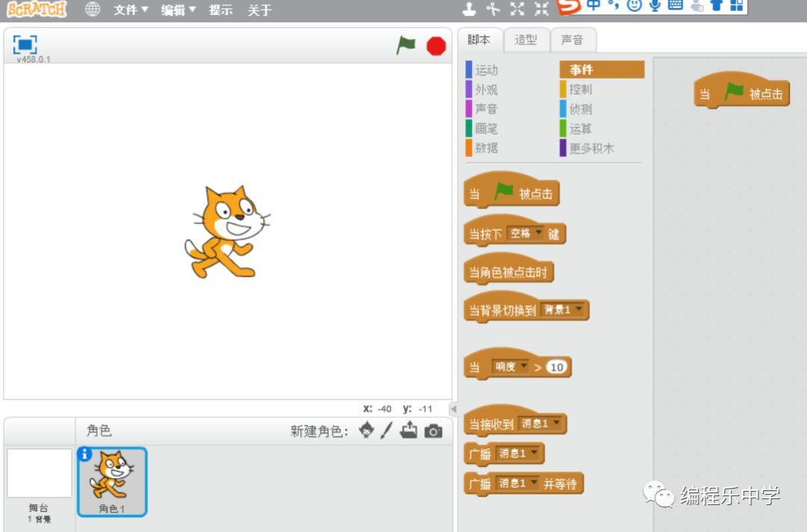Paint a new sprite with the brush icon

[x=386, y=430]
